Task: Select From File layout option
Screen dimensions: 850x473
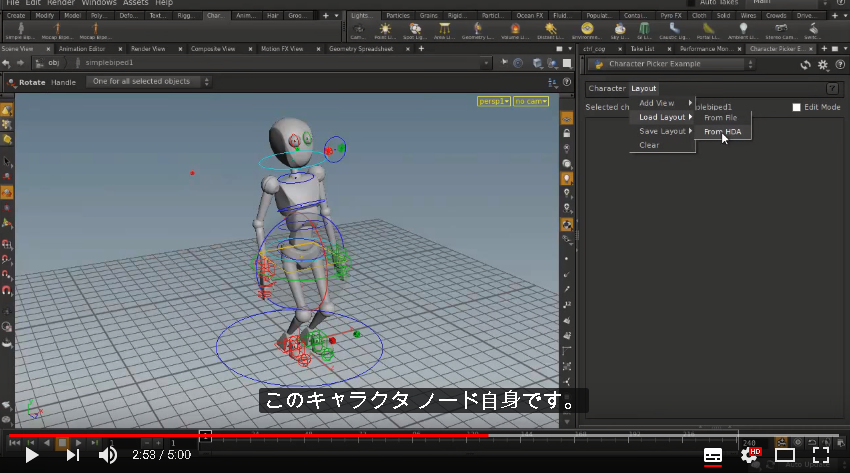Action: coord(720,118)
